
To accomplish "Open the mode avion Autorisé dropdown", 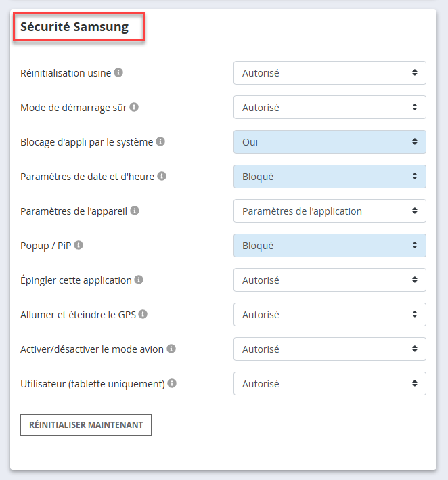I will (x=330, y=349).
